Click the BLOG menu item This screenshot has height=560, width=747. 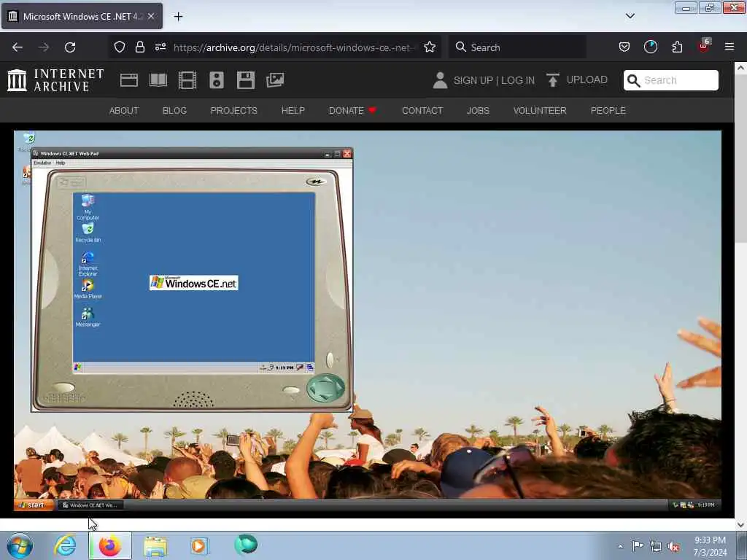click(174, 111)
